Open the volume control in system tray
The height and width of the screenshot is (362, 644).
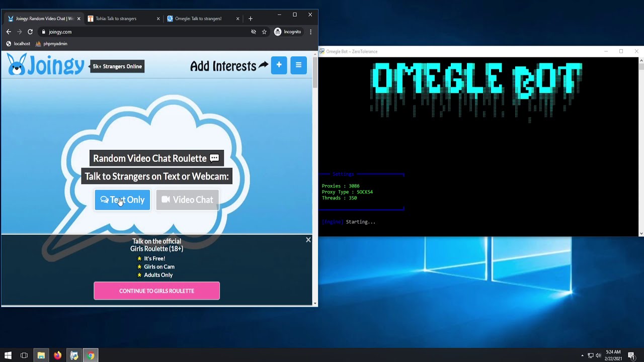(x=598, y=355)
